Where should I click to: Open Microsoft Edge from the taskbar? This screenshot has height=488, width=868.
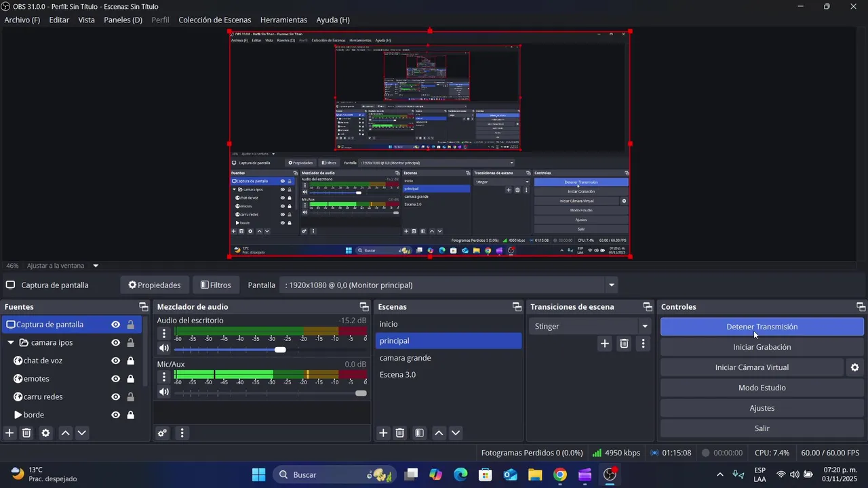[x=460, y=474]
